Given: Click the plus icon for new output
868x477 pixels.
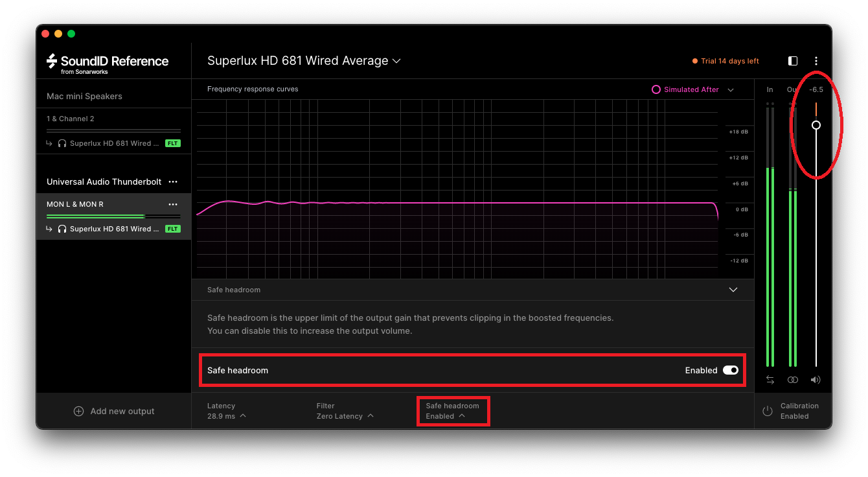Looking at the screenshot, I should point(79,411).
